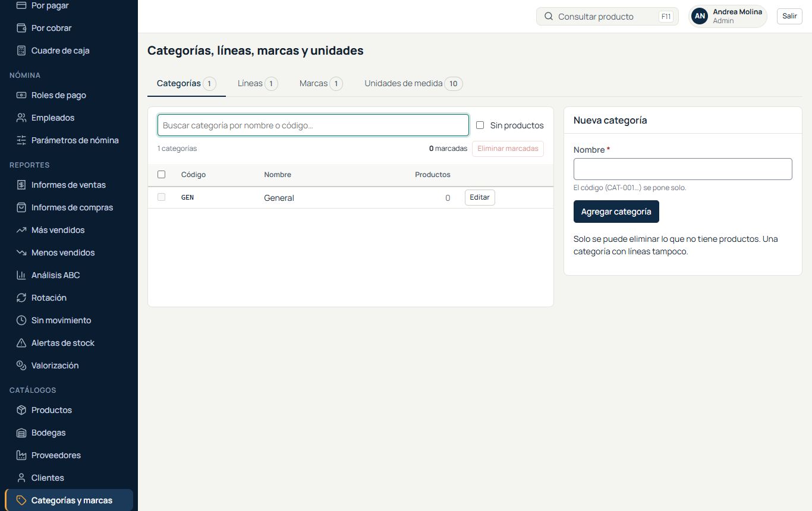Click Alertas de stock warning triangle icon
Screen dimensions: 812x511
coord(21,343)
